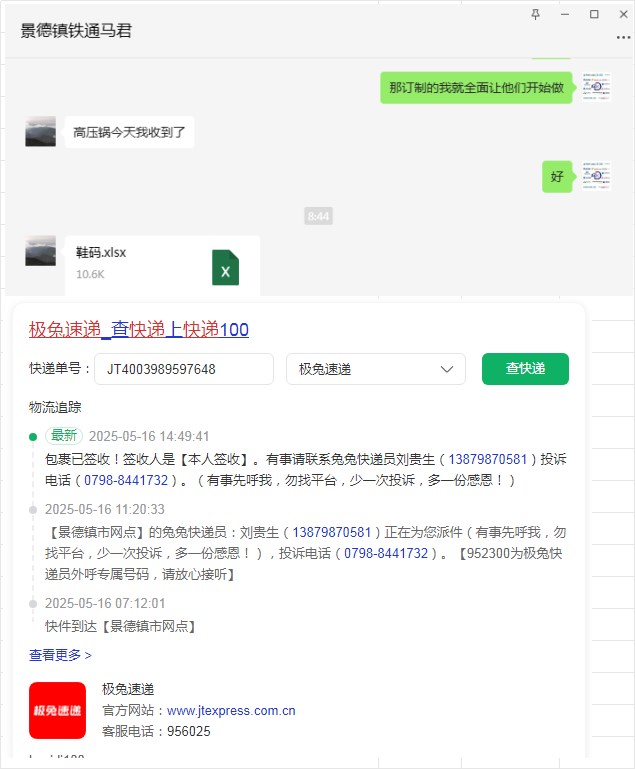Click own avatar beside 好 message

pyautogui.click(x=596, y=176)
